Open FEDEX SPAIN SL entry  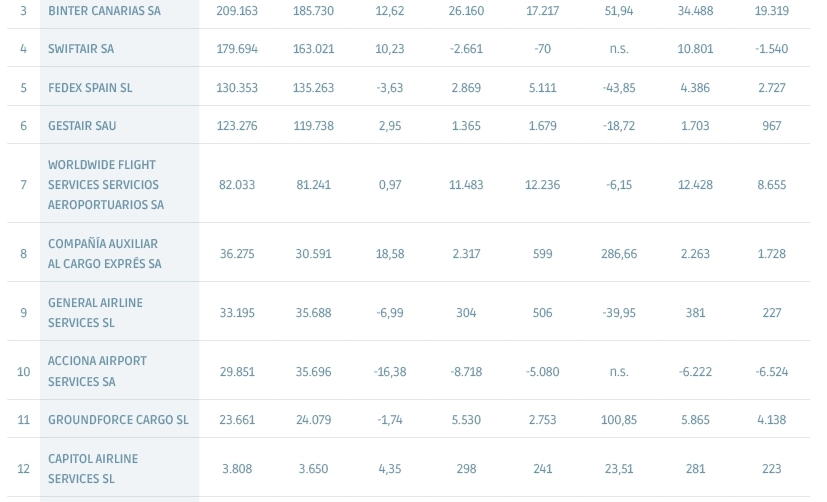90,88
